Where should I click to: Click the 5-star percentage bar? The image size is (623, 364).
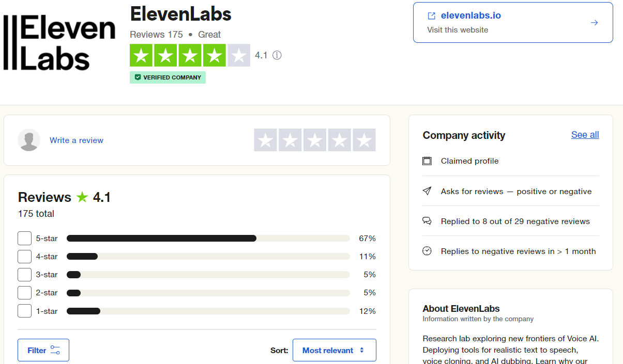208,239
